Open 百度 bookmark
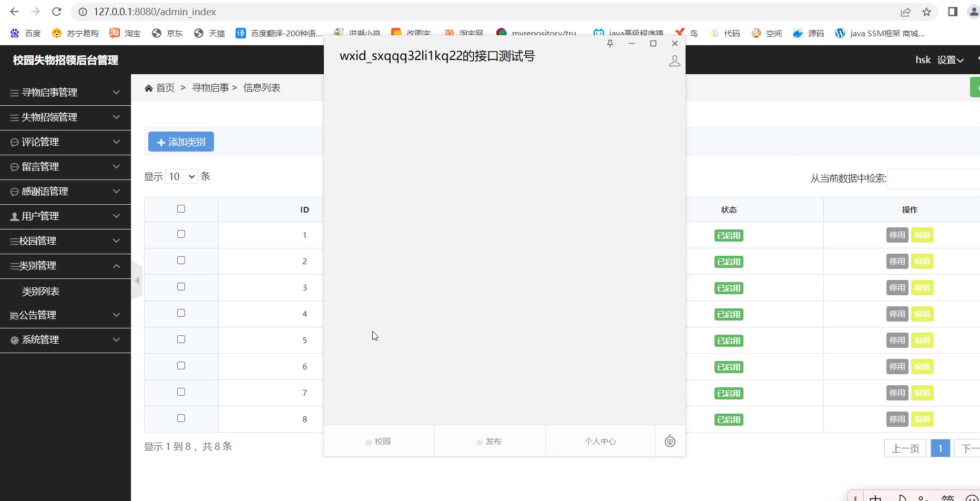The image size is (980, 501). pyautogui.click(x=25, y=33)
